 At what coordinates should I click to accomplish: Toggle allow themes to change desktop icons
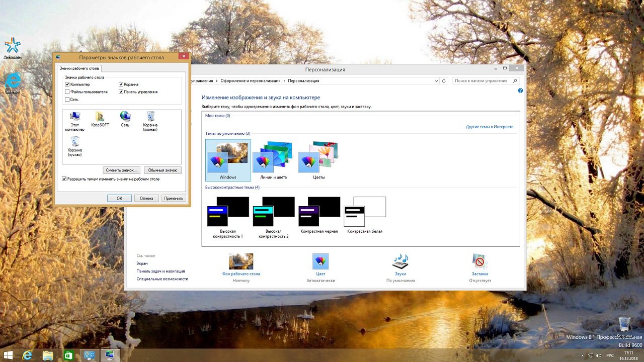(64, 178)
